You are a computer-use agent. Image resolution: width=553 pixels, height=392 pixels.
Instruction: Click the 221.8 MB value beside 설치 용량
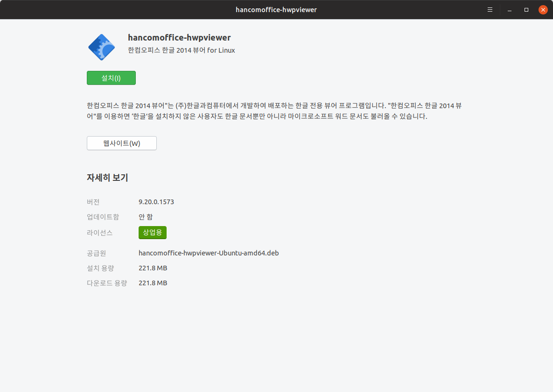[x=153, y=268]
